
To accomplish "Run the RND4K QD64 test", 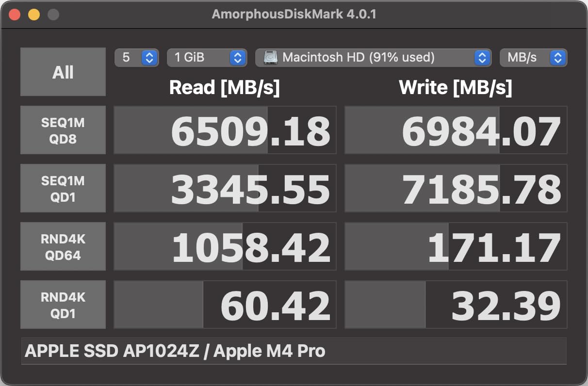I will 63,246.
